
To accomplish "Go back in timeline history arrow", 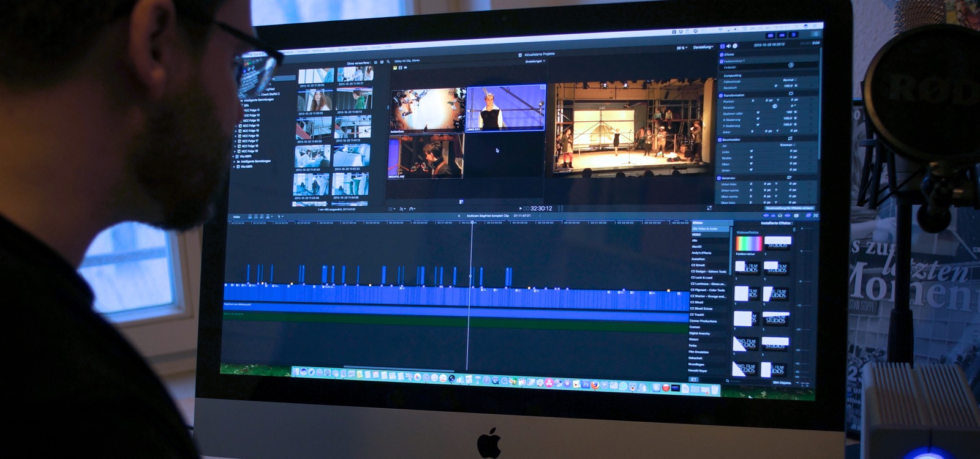I will 459,215.
